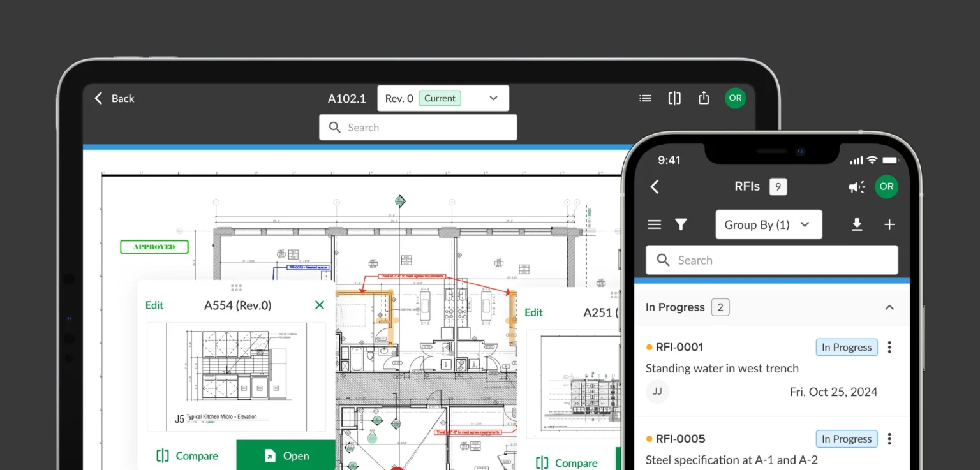Open the list view icon in tablet header

click(646, 98)
